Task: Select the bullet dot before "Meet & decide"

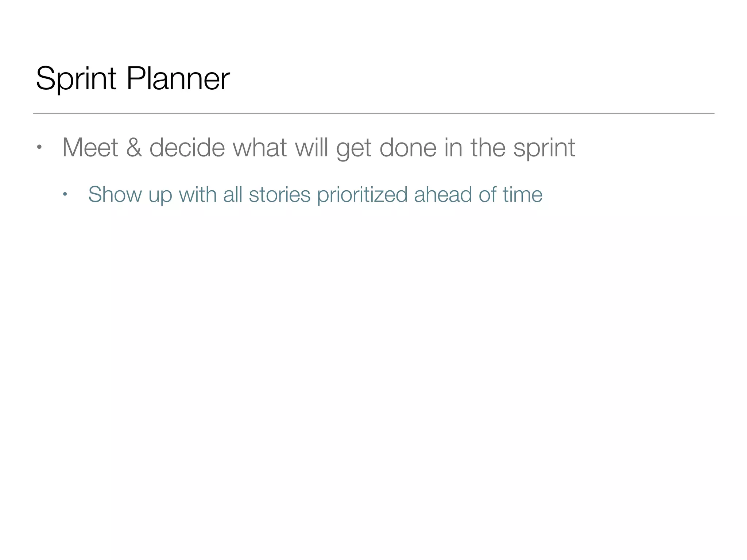Action: click(39, 148)
